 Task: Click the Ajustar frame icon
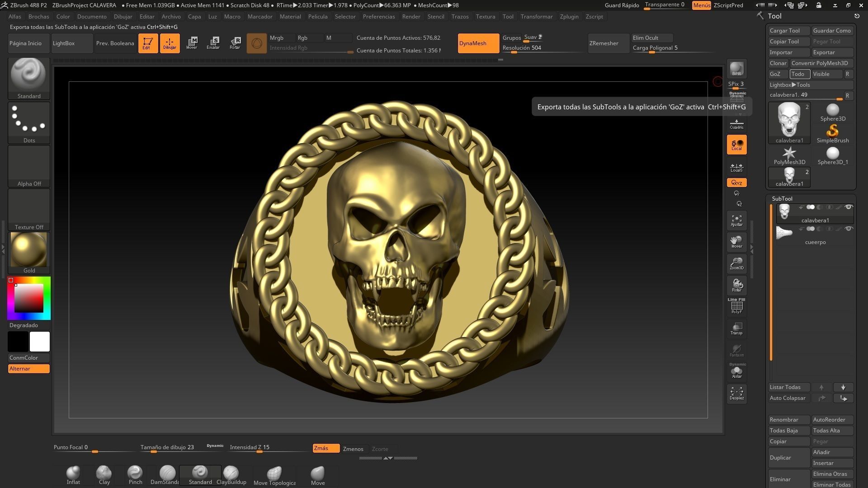736,221
